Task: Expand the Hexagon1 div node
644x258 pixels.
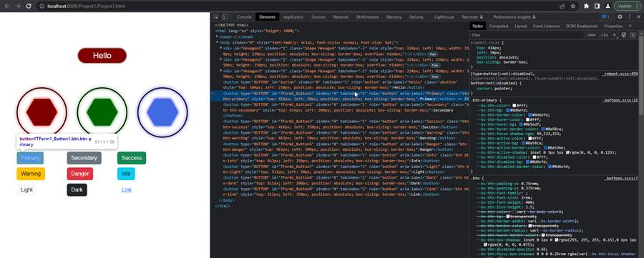Action: point(221,48)
